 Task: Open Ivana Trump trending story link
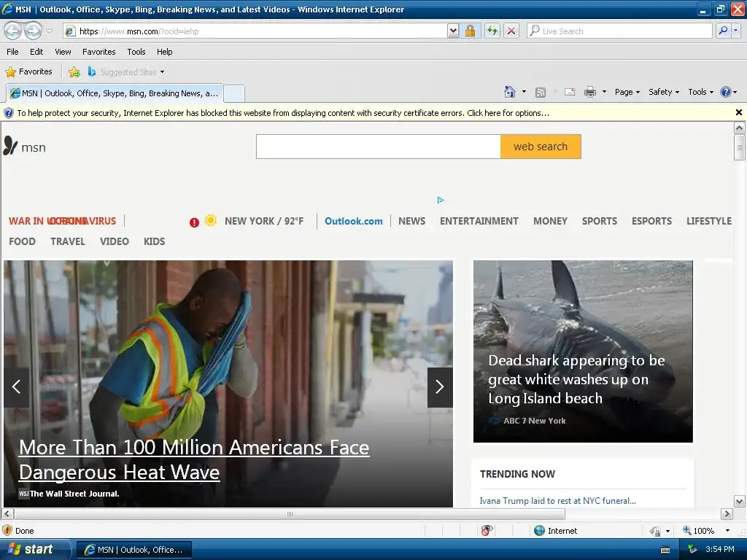[x=557, y=500]
